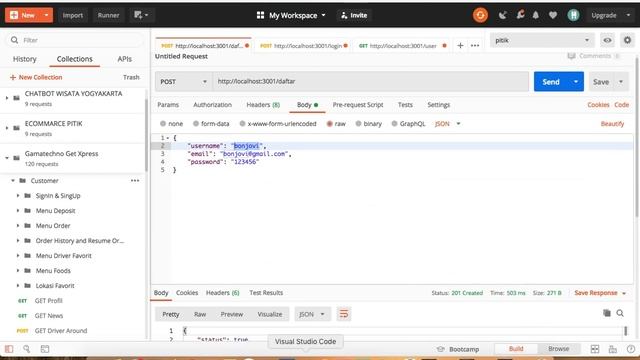Open Customer folder more options dots

tap(135, 180)
